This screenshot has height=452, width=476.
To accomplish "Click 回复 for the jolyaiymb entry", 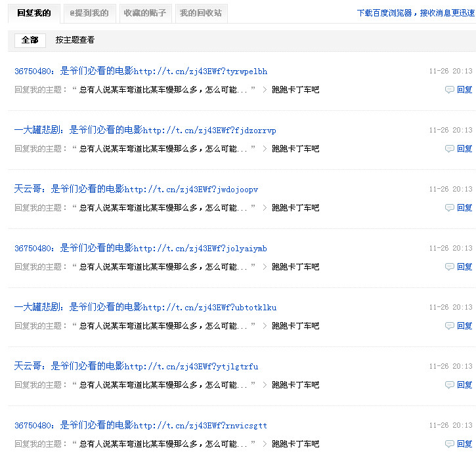I will click(464, 266).
